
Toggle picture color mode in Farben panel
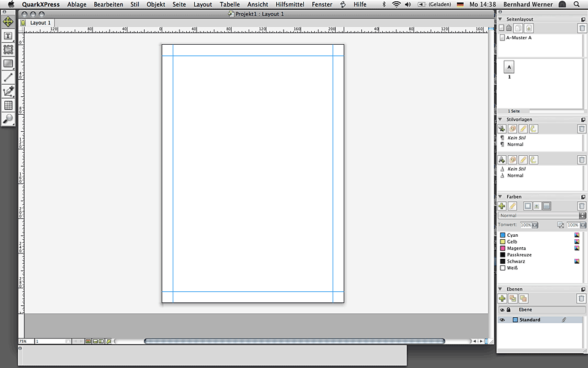pos(537,206)
